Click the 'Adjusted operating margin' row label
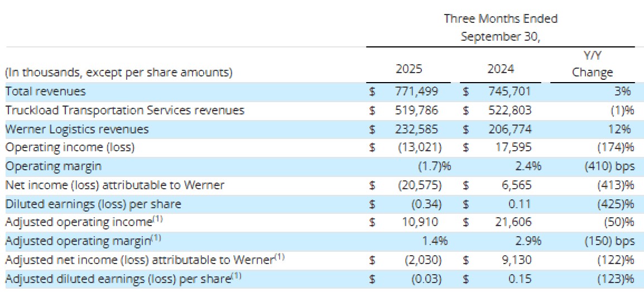The width and height of the screenshot is (644, 292). pyautogui.click(x=83, y=240)
